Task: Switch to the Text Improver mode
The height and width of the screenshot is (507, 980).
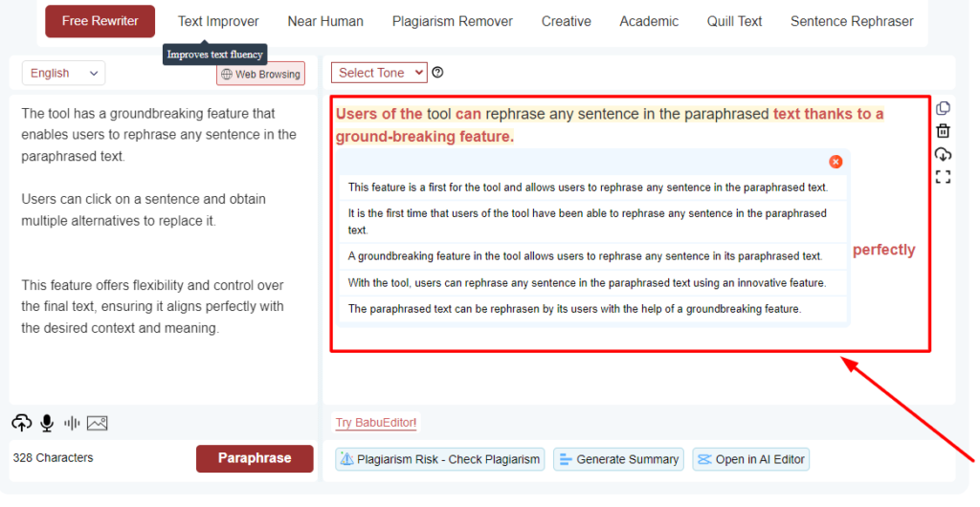Action: (218, 21)
